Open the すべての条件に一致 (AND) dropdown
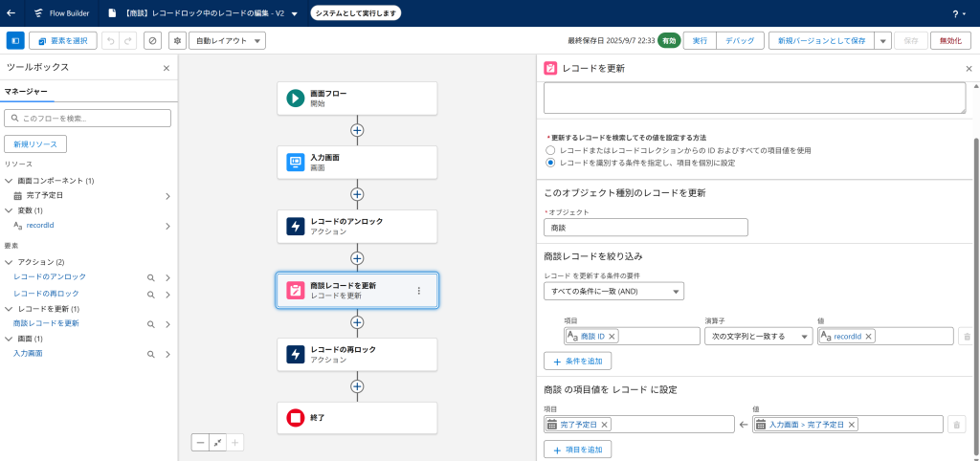 point(612,292)
